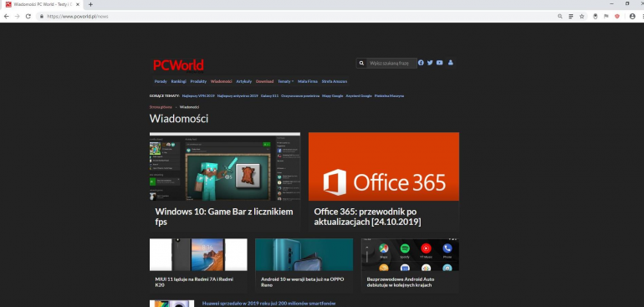Open PCWorld Twitter icon
The width and height of the screenshot is (644, 307).
click(430, 63)
